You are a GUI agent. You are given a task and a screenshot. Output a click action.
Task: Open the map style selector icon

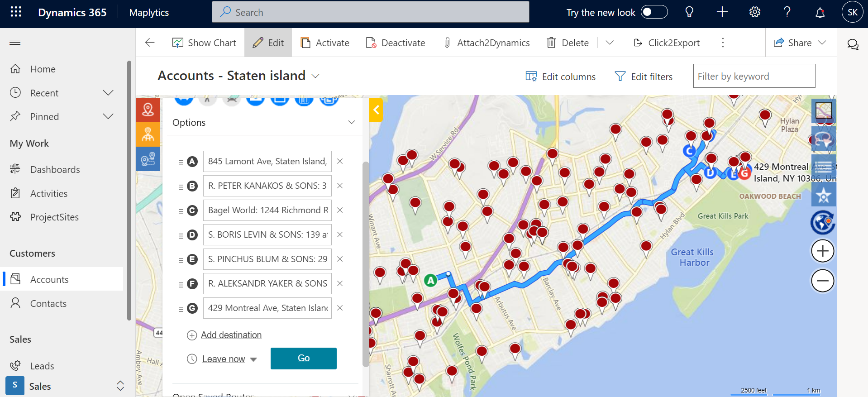(x=824, y=110)
